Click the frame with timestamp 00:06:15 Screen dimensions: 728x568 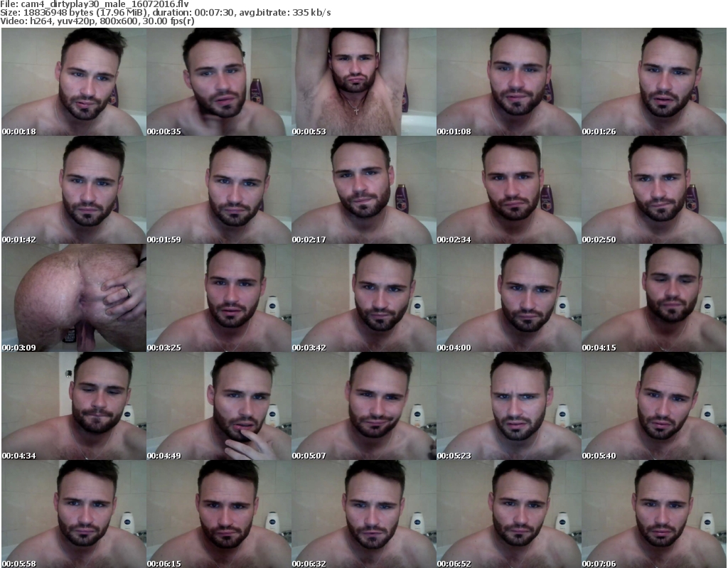point(219,514)
